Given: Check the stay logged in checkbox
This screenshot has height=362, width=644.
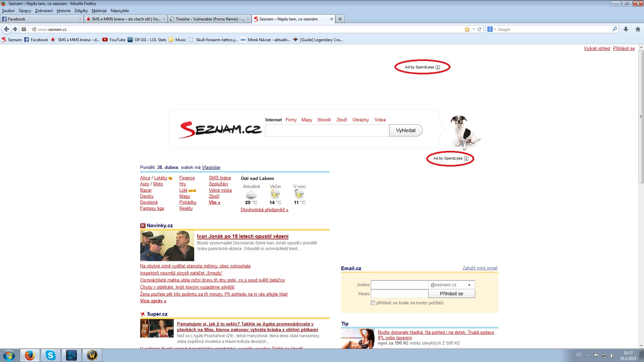Looking at the screenshot, I should point(373,303).
